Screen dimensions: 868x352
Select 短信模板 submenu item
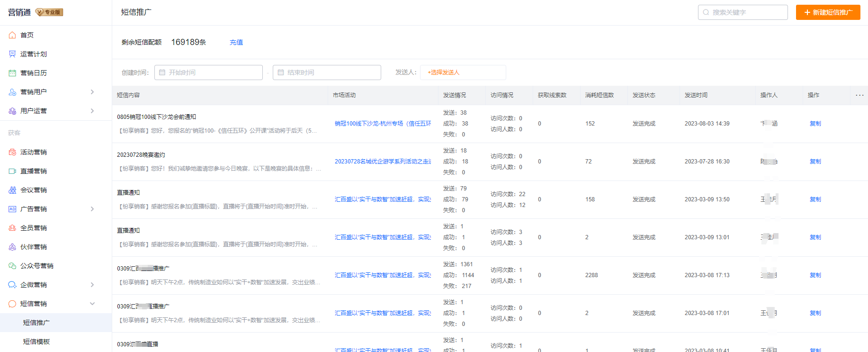(x=56, y=342)
